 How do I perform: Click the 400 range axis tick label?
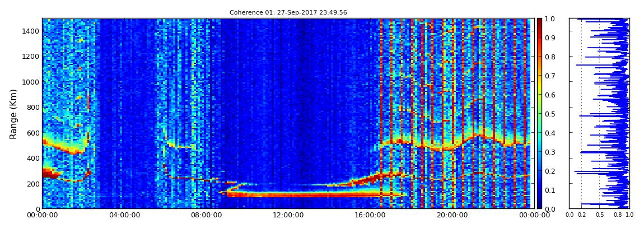(33, 159)
